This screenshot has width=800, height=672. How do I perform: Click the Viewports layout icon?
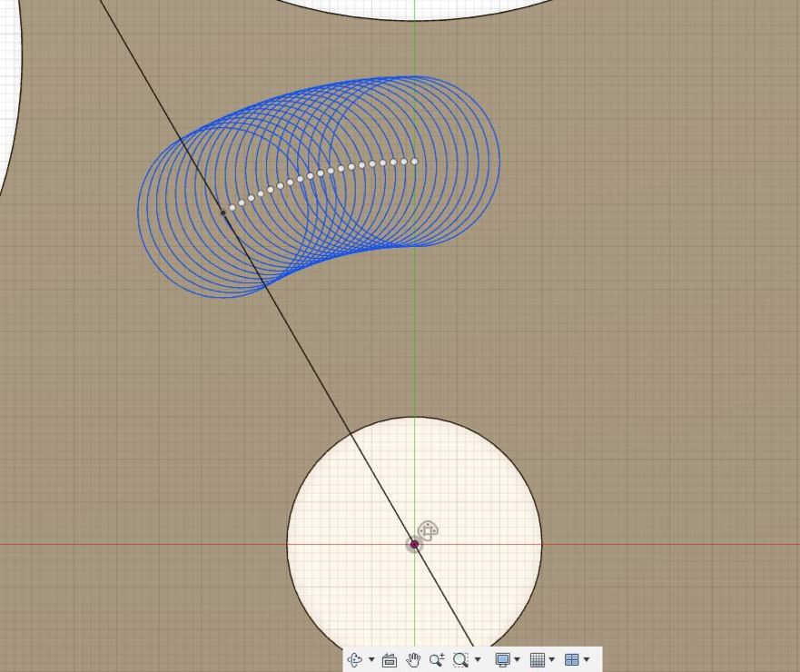[x=572, y=660]
